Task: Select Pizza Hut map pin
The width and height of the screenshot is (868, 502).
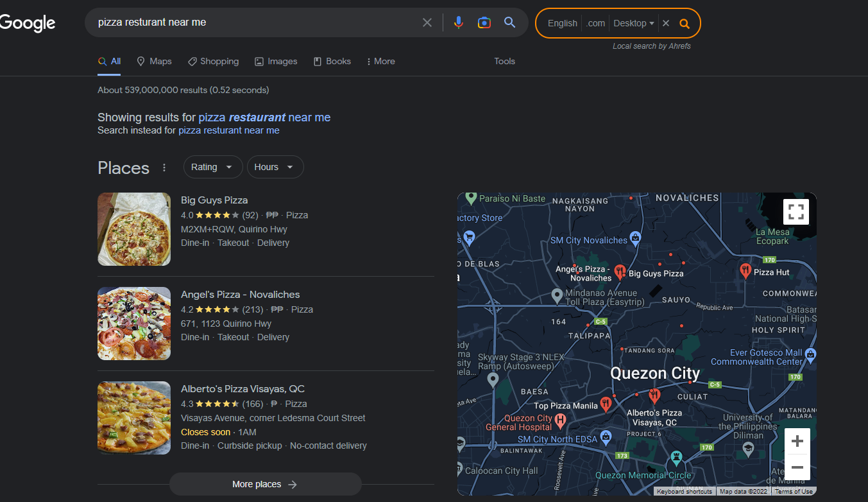Action: point(745,270)
